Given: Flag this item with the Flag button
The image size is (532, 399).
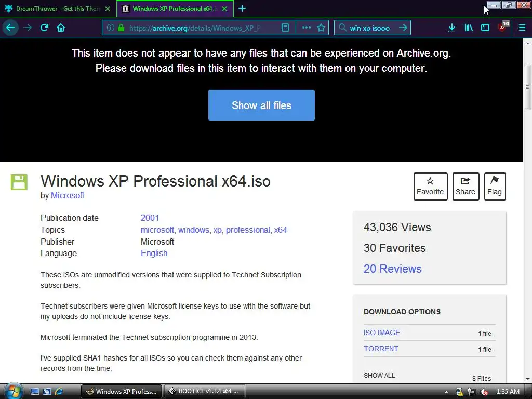Looking at the screenshot, I should click(x=495, y=187).
